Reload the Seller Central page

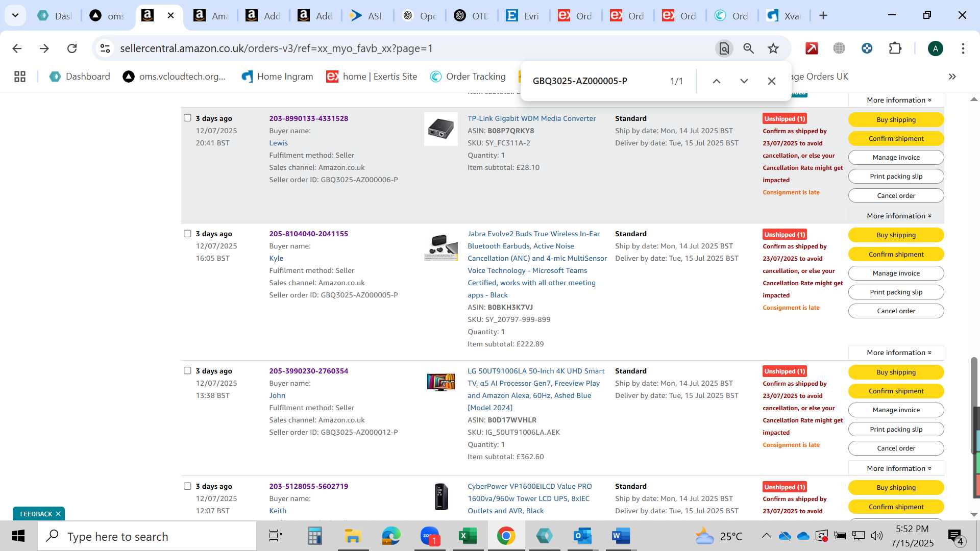(72, 48)
